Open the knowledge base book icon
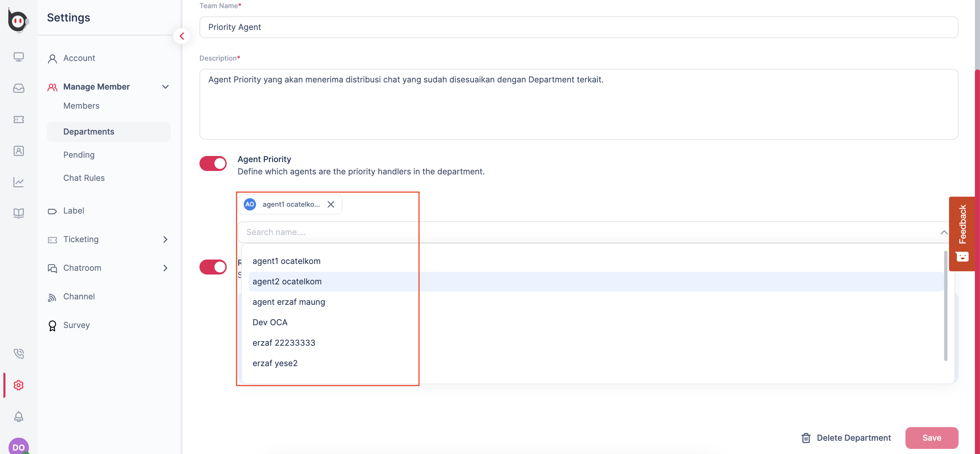 coord(18,213)
